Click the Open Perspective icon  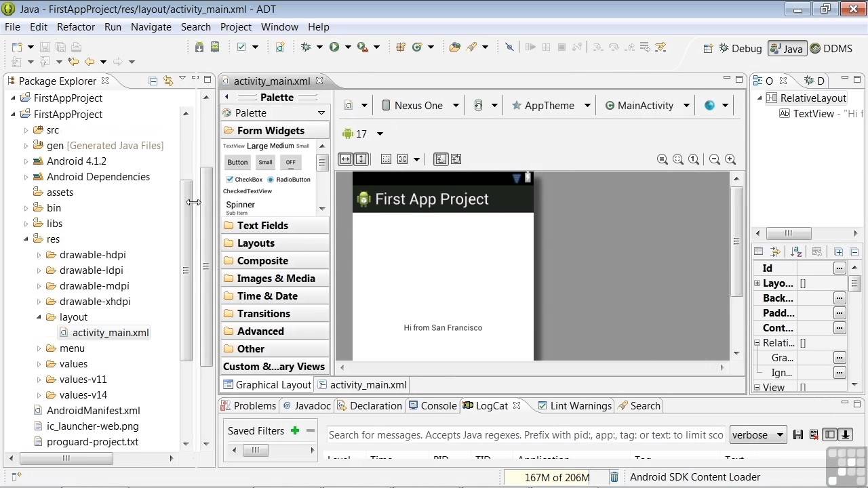point(708,48)
